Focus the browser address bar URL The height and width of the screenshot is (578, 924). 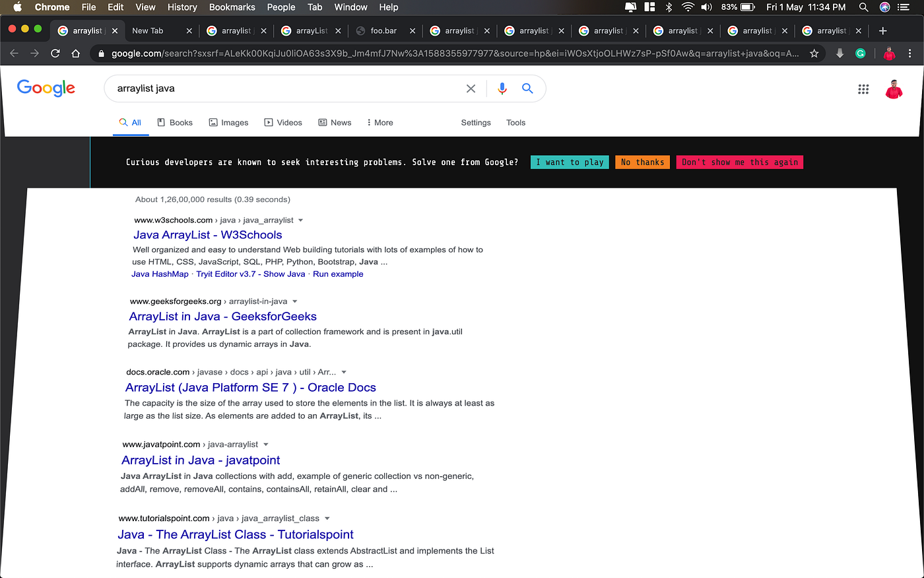(x=455, y=54)
